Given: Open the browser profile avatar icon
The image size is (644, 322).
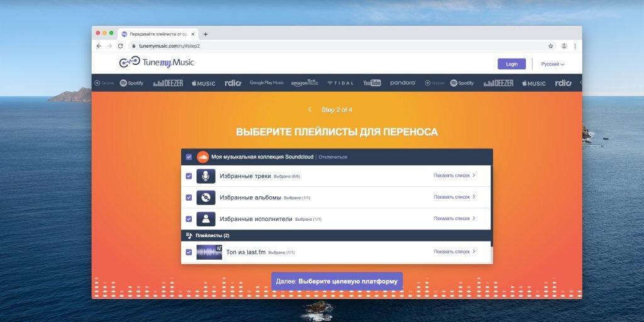Looking at the screenshot, I should pos(564,46).
